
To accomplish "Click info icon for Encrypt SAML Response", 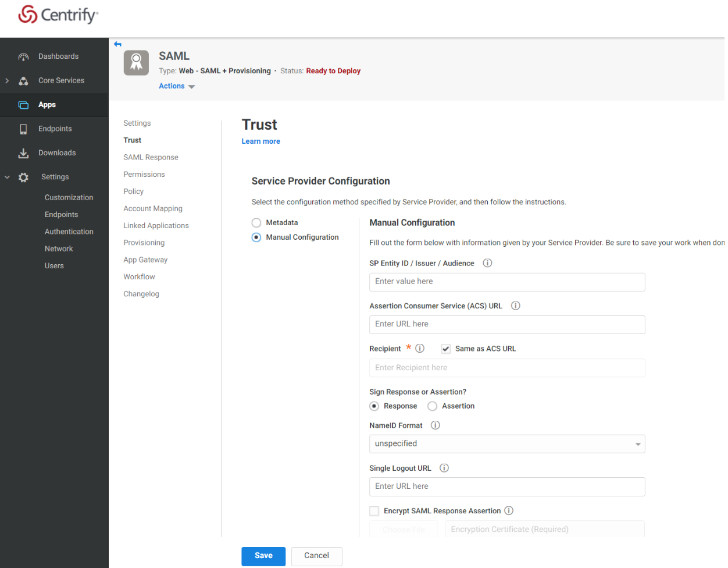I will tap(509, 510).
